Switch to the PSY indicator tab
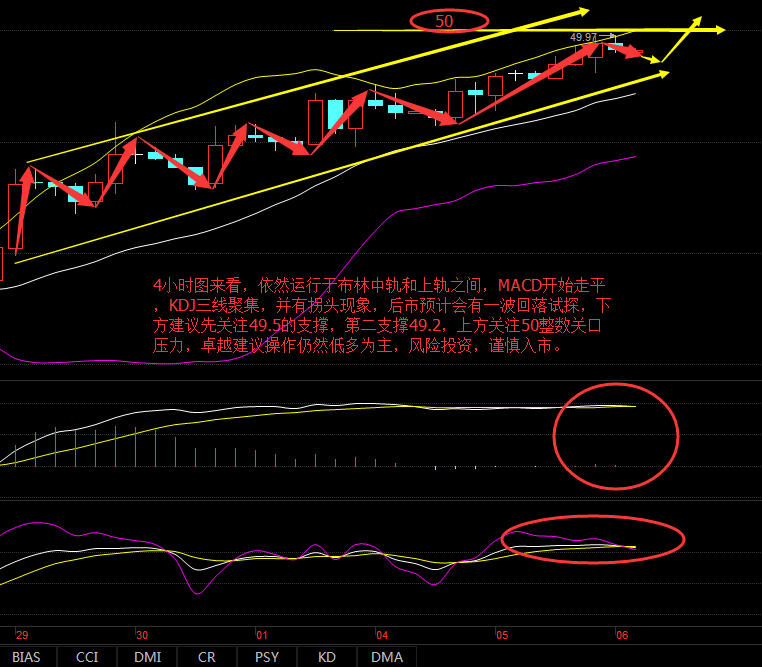Image resolution: width=762 pixels, height=667 pixels. coord(267,657)
